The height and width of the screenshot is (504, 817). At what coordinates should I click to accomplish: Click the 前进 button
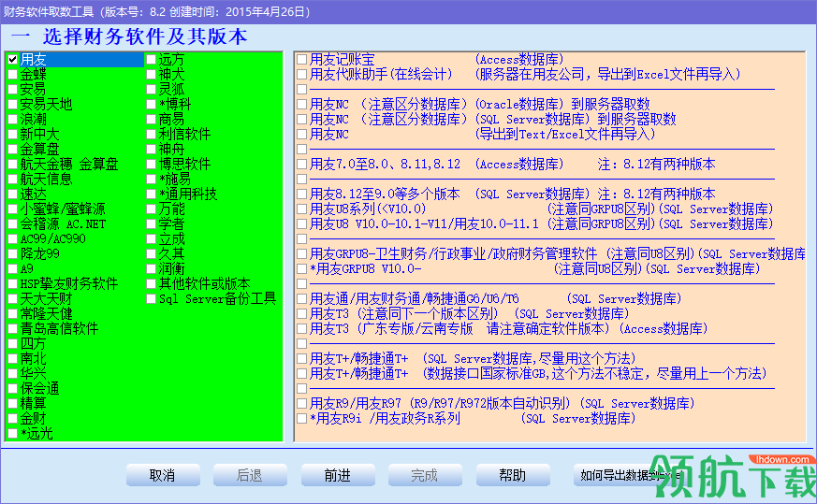[338, 475]
